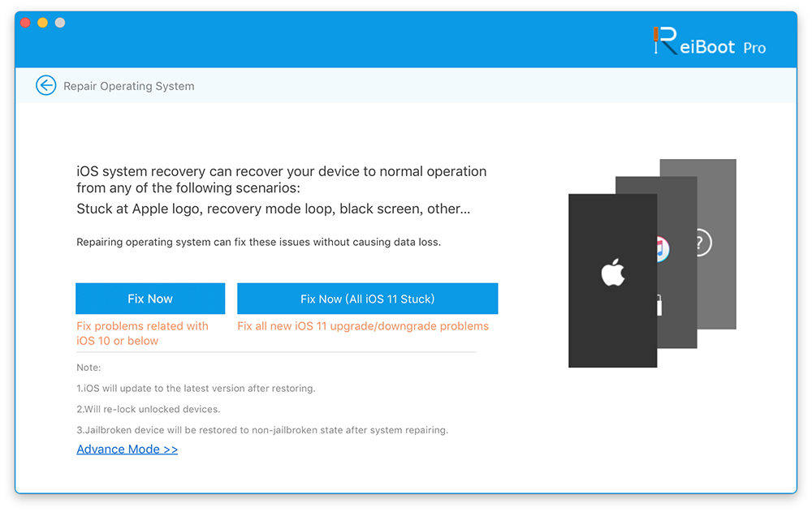Click text 'Fix problems related with iOS 10 or below'
The image size is (812, 512).
click(x=142, y=333)
